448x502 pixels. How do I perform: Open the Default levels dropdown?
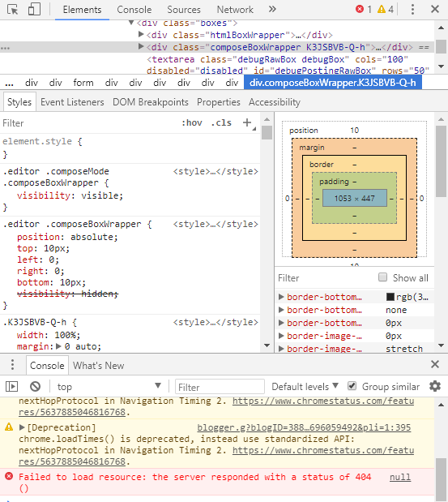(305, 386)
